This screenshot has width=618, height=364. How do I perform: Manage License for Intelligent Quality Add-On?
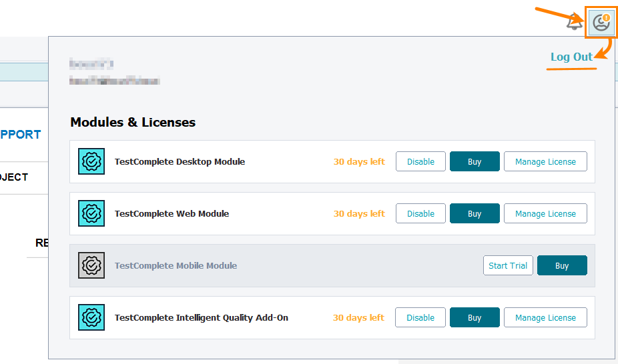coord(545,318)
